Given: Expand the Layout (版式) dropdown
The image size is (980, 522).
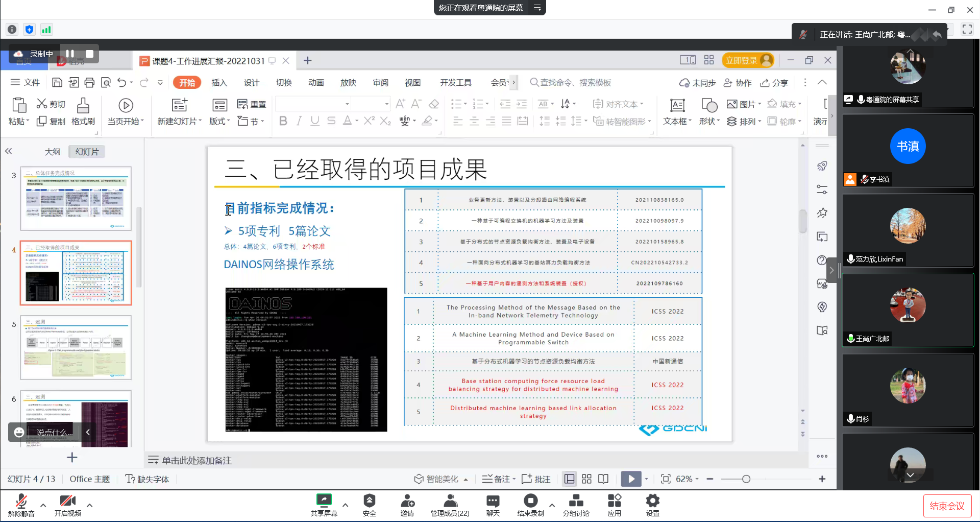Looking at the screenshot, I should pyautogui.click(x=228, y=122).
